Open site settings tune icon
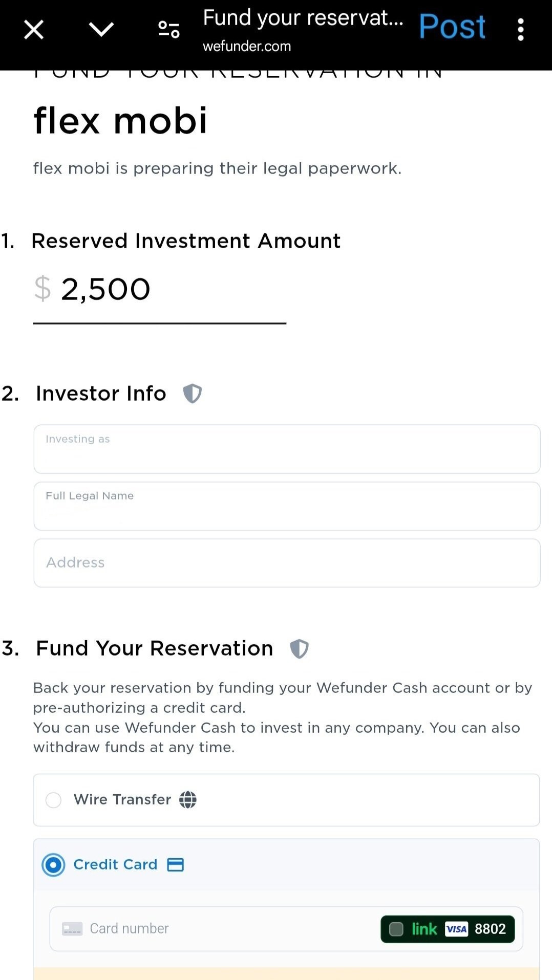The width and height of the screenshot is (552, 980). [x=168, y=30]
